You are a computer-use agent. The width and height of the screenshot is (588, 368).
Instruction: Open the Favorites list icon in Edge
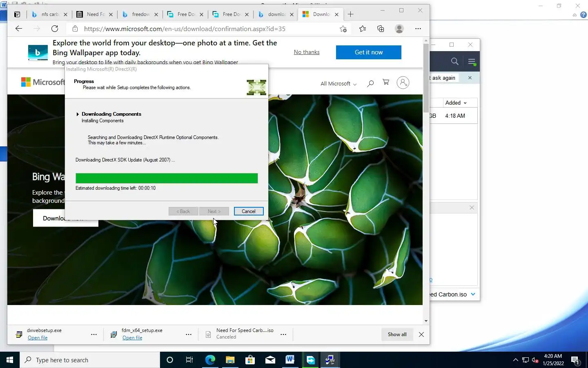tap(363, 29)
